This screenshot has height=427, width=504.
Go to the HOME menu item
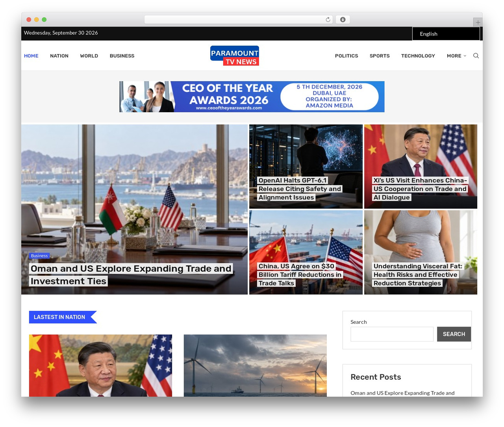click(x=31, y=56)
